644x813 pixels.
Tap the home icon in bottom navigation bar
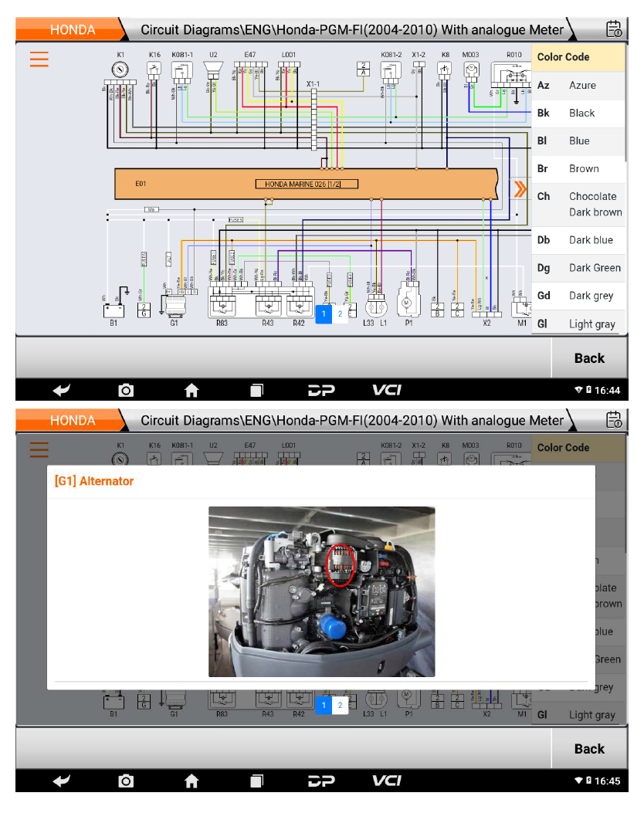tap(192, 781)
